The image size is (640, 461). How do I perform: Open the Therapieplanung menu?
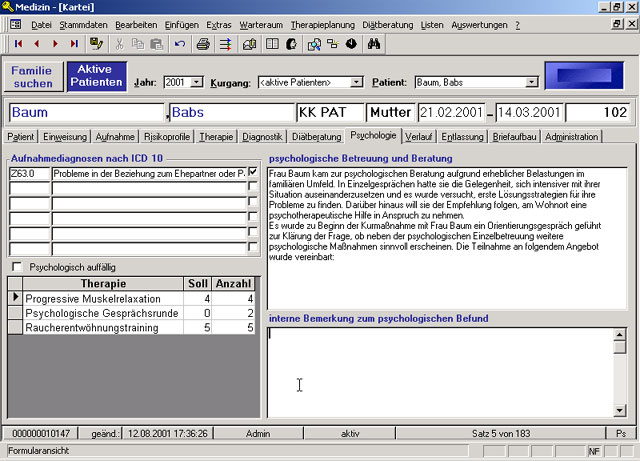pos(322,25)
